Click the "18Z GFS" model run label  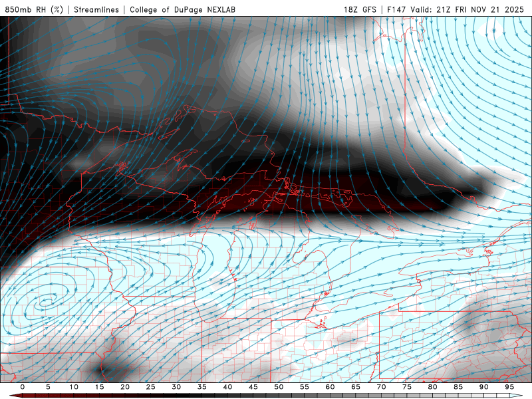point(360,9)
